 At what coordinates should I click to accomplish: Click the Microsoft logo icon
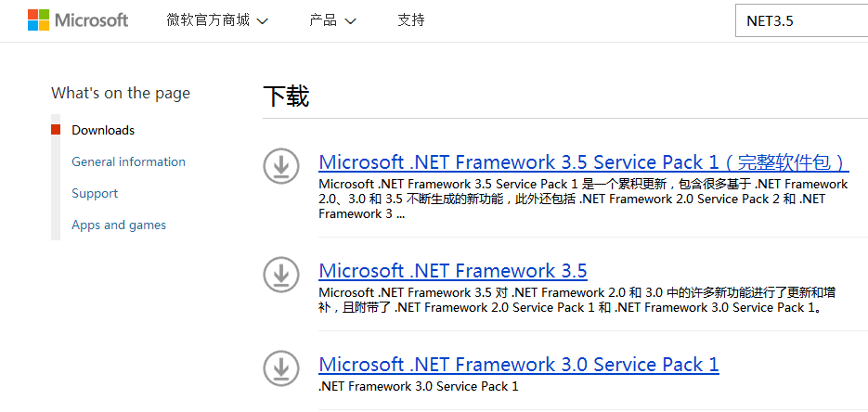click(x=38, y=20)
